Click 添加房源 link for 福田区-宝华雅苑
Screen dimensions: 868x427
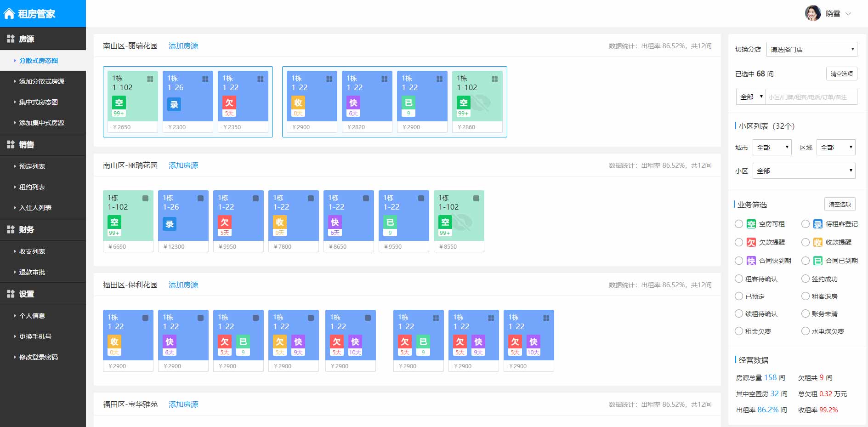[x=183, y=404]
